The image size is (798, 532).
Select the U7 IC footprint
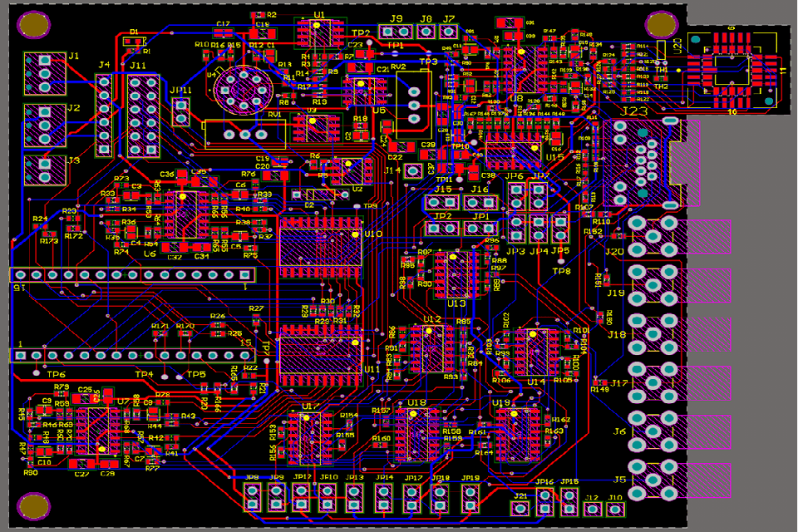click(99, 431)
